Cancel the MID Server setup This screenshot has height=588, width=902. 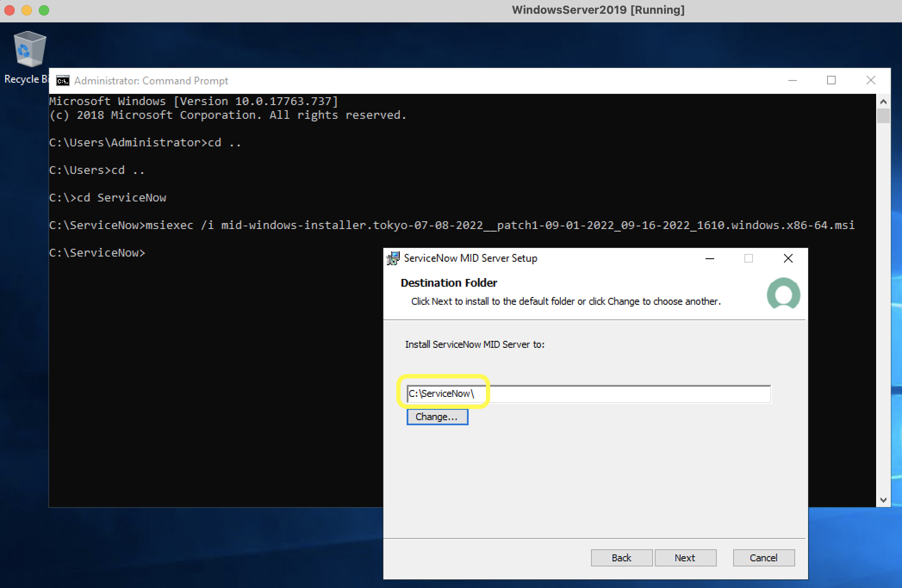pyautogui.click(x=764, y=558)
